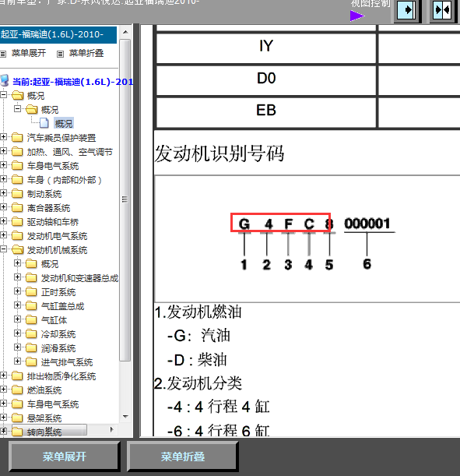Expand the 车身(内部和外部) folder
460x476 pixels.
(x=3, y=179)
